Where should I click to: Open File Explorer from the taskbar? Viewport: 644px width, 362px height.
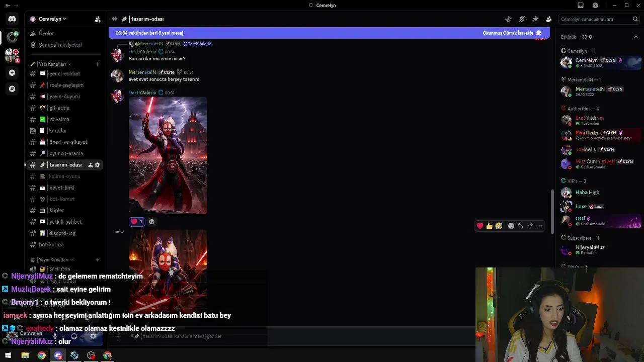coord(25,355)
